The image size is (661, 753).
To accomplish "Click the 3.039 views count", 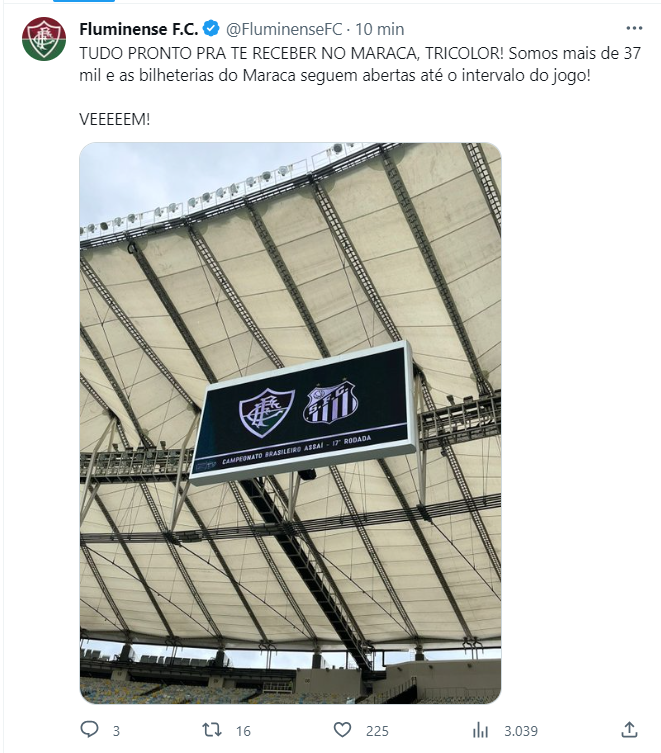I will point(521,731).
